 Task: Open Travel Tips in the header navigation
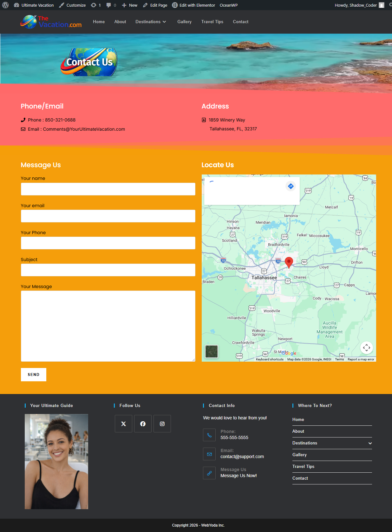[212, 22]
